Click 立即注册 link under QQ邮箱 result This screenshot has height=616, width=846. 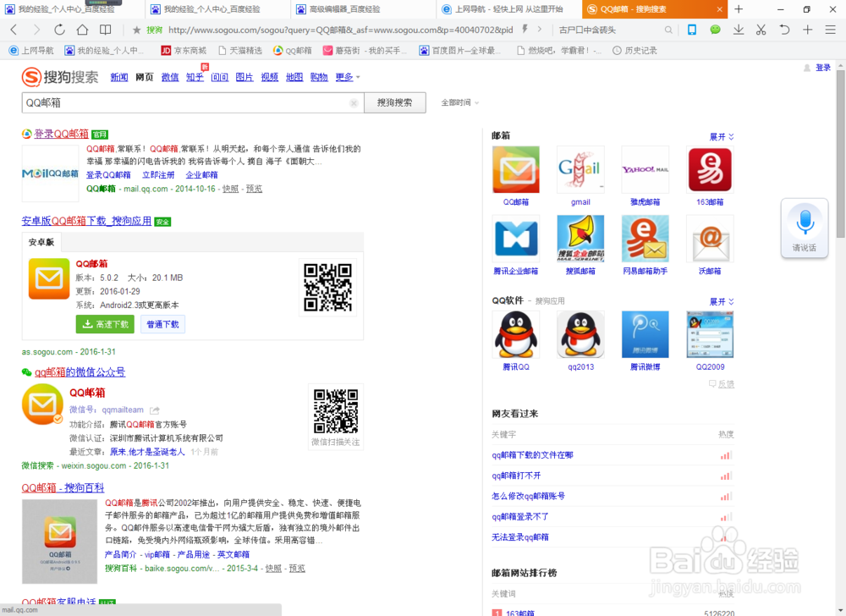pos(158,175)
